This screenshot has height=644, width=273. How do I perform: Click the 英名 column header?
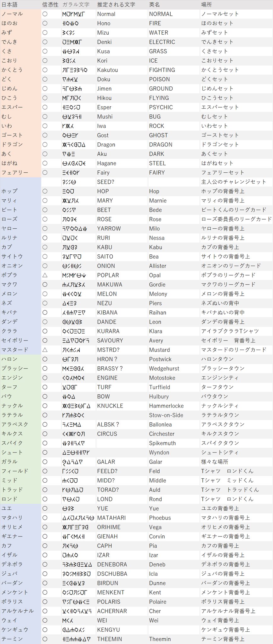click(x=154, y=5)
